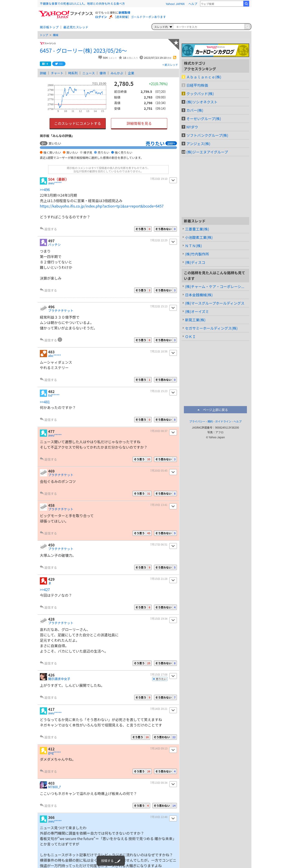This screenshot has width=289, height=868.
Task: Expand options menu for comment 483
Action: [x=173, y=353]
